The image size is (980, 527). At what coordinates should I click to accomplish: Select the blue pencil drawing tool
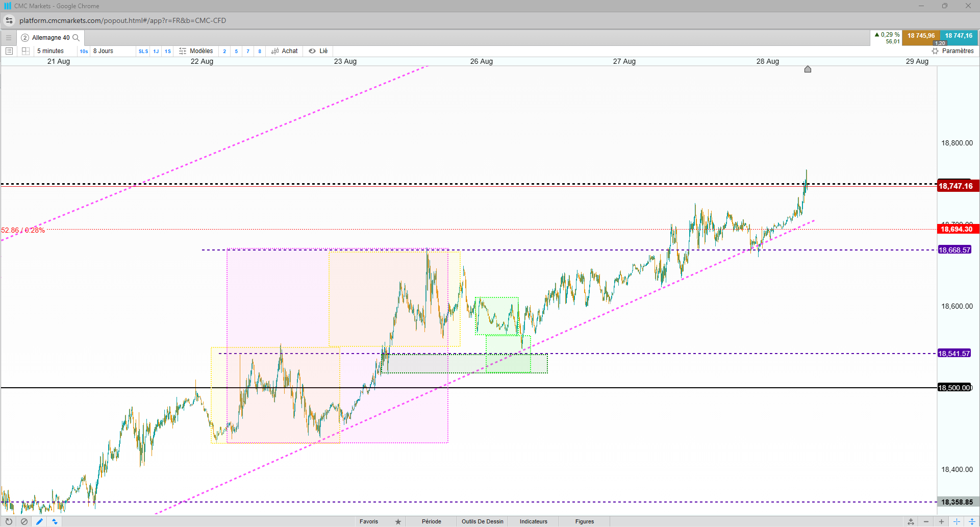pos(39,521)
